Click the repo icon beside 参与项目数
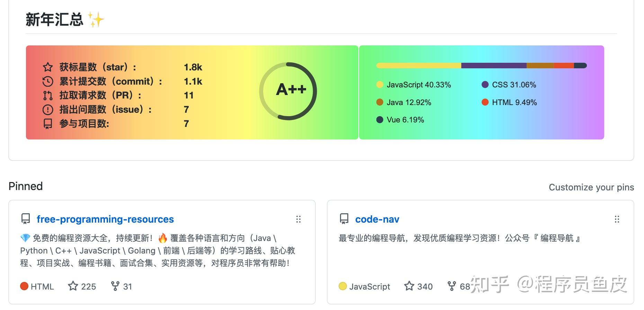The height and width of the screenshot is (310, 644). (48, 124)
